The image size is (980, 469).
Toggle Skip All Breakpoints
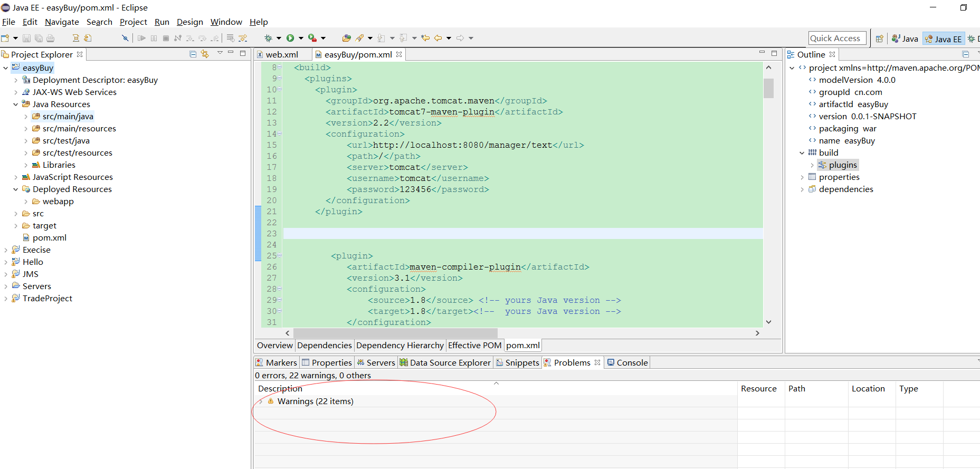click(125, 38)
